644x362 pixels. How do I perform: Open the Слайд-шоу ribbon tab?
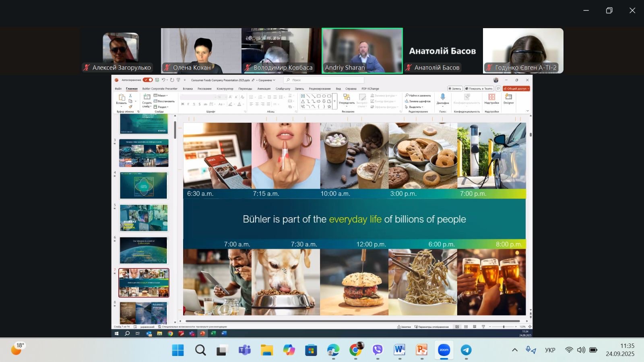pyautogui.click(x=283, y=88)
